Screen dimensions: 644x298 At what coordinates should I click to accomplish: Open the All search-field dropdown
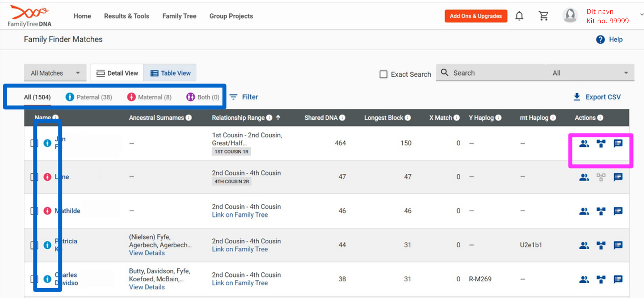(589, 73)
